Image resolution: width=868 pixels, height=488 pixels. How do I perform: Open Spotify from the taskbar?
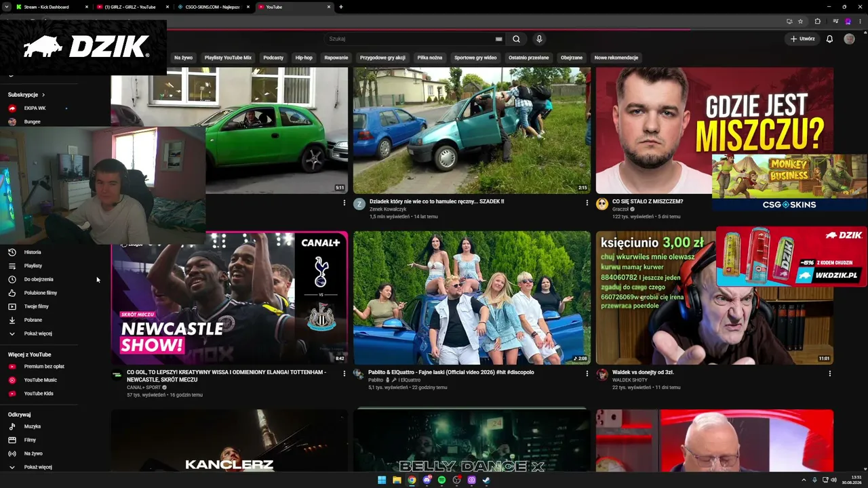pos(441,480)
